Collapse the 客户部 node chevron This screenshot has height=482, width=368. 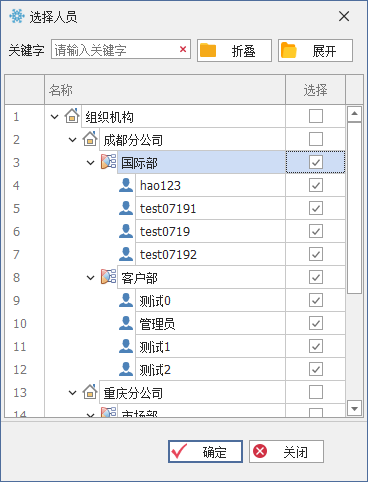[x=90, y=278]
